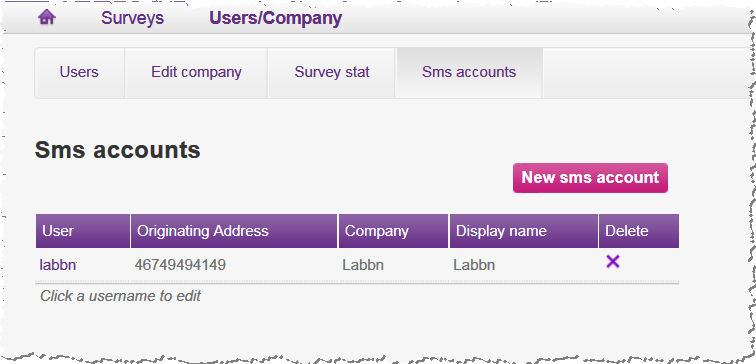The width and height of the screenshot is (756, 364).
Task: Select the originating address 46749494149
Action: [x=180, y=265]
